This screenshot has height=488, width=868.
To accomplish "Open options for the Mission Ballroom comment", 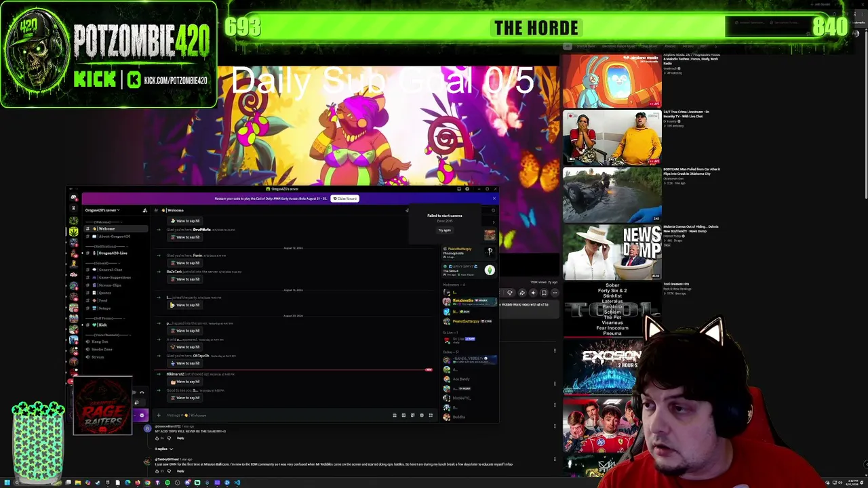I will [x=555, y=459].
